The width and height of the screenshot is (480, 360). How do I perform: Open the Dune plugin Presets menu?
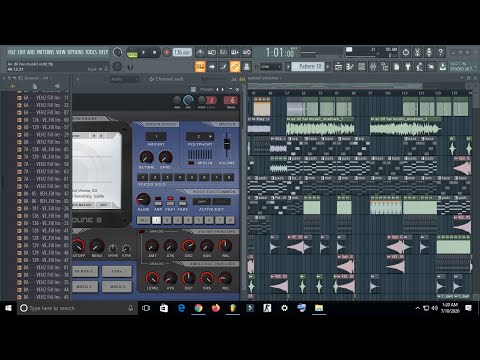pos(206,89)
